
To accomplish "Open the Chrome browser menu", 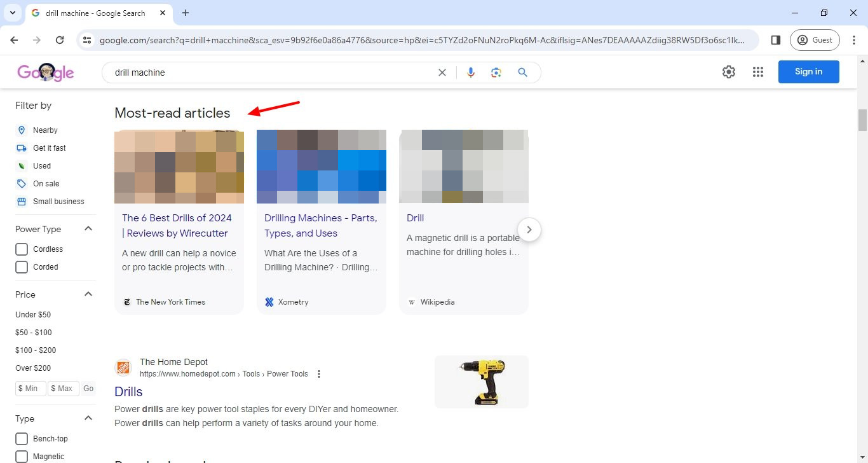I will coord(855,39).
